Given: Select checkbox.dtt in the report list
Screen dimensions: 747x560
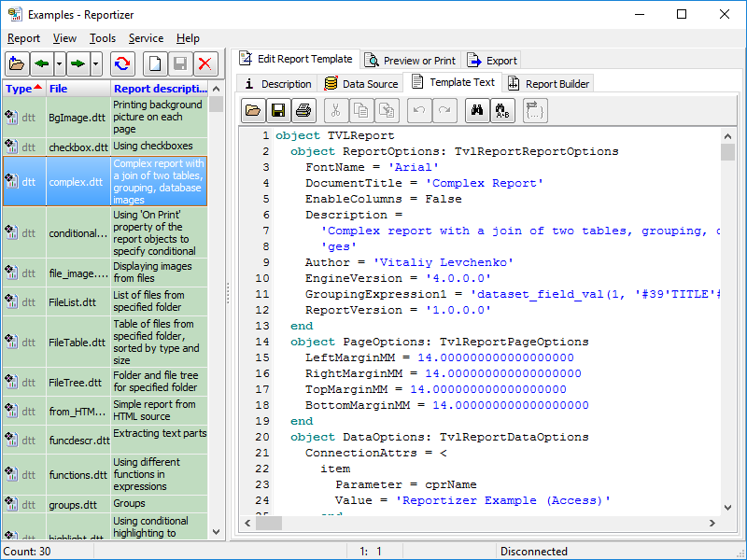Looking at the screenshot, I should click(106, 147).
